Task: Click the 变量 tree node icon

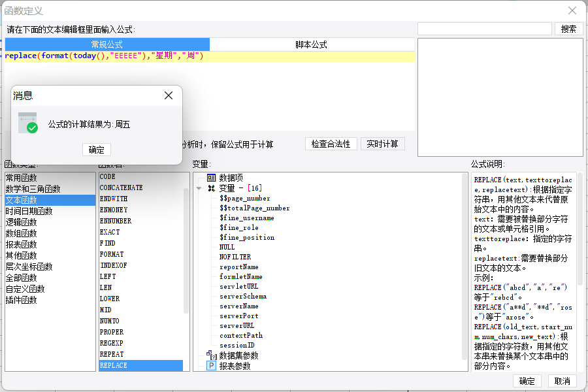Action: point(212,188)
